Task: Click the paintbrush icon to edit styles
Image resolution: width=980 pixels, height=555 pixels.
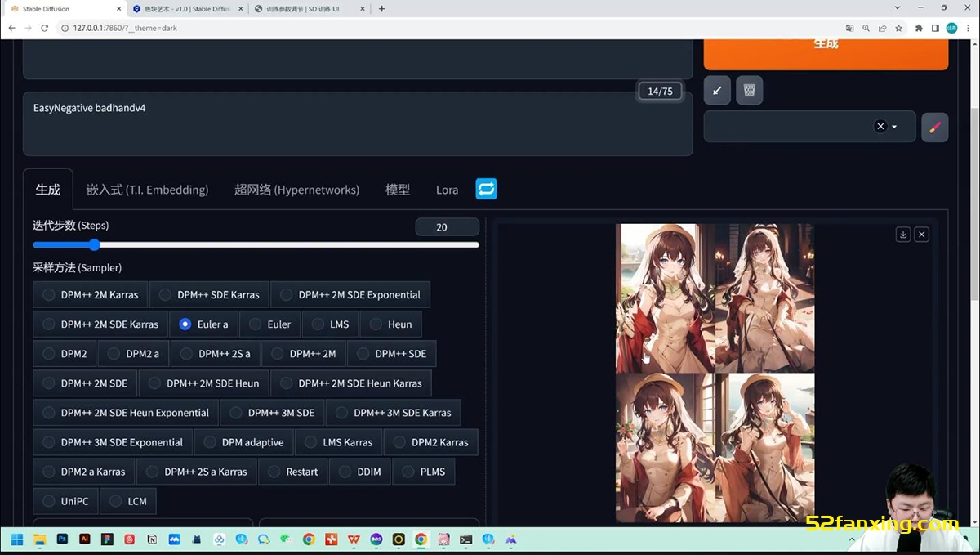Action: [x=935, y=127]
